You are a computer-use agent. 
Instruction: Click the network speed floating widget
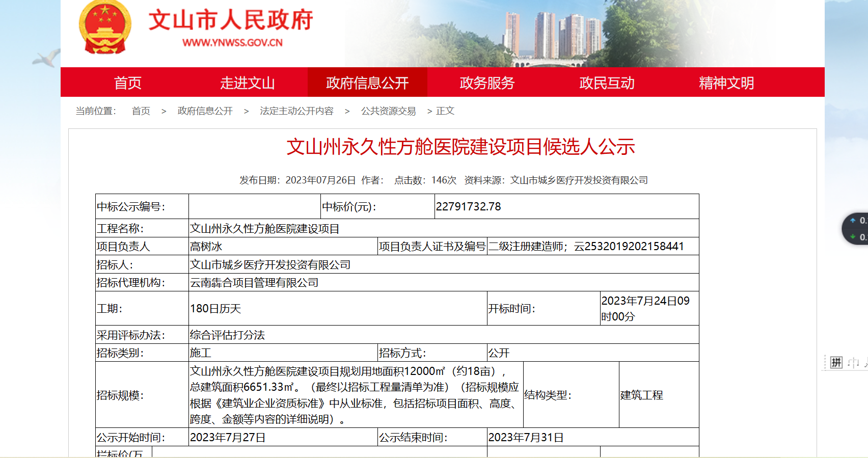856,229
